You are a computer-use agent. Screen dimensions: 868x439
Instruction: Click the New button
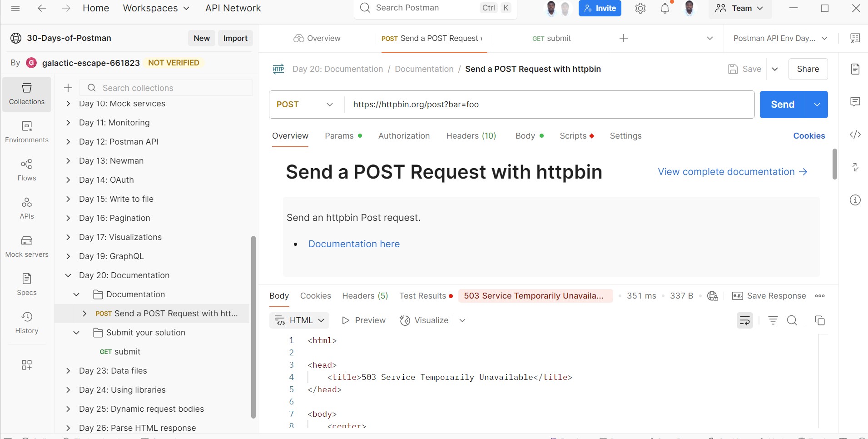click(x=202, y=38)
